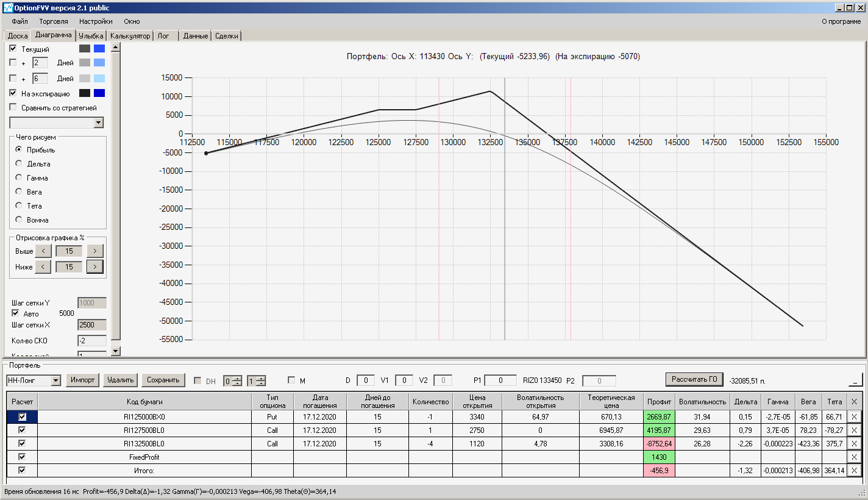Uncheck the Расчет box for RI132500BL0
The image size is (868, 500).
pyautogui.click(x=23, y=443)
